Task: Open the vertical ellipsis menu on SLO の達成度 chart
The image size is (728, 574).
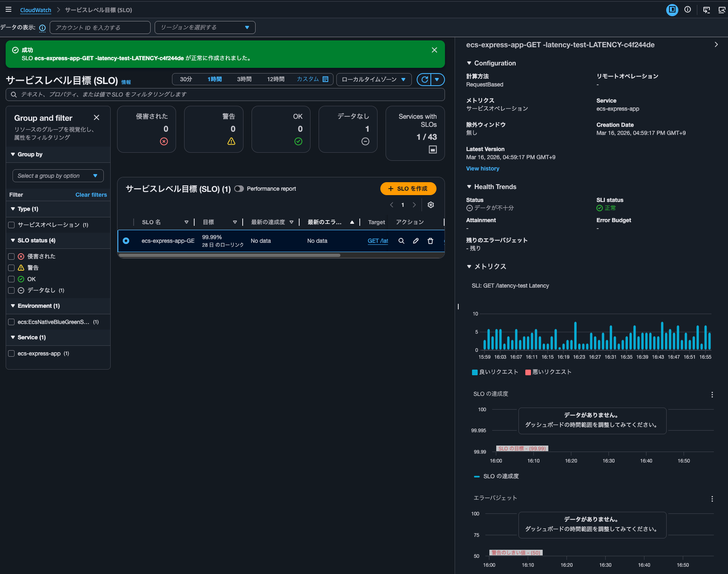Action: [712, 395]
